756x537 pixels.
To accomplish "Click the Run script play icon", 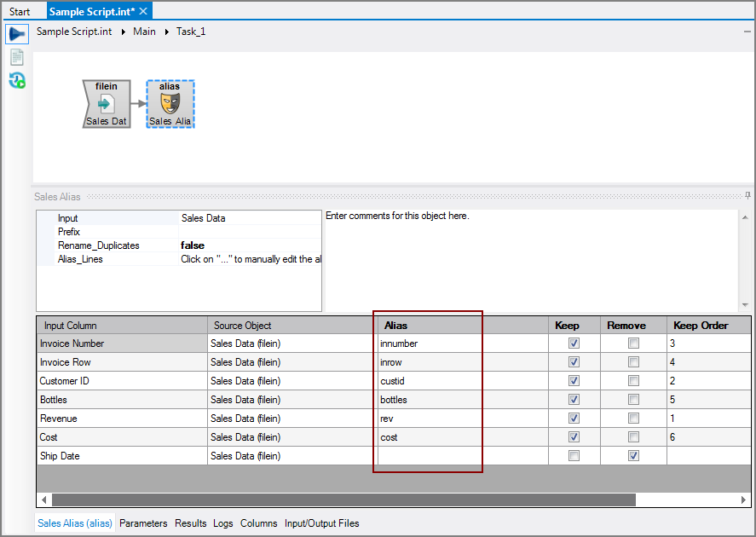I will (x=17, y=34).
